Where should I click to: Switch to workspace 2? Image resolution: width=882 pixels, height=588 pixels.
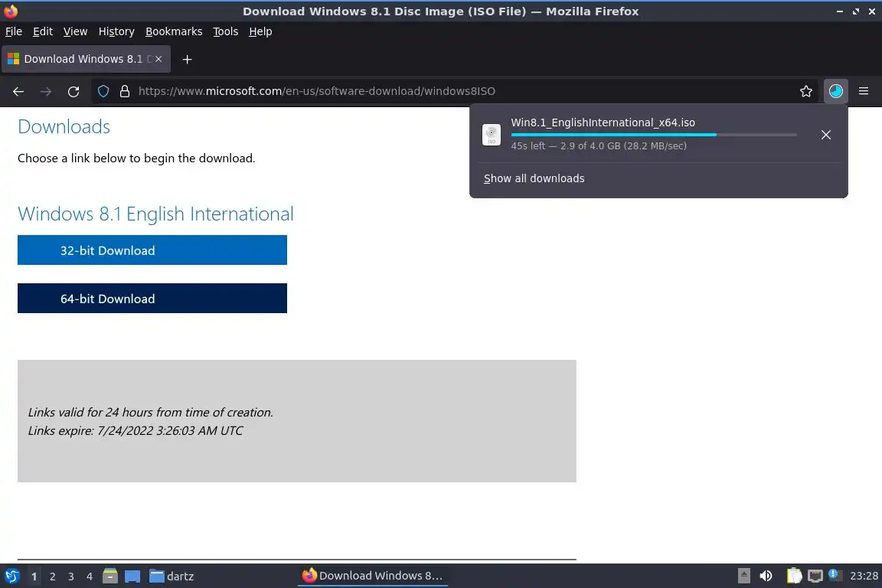[x=52, y=577]
